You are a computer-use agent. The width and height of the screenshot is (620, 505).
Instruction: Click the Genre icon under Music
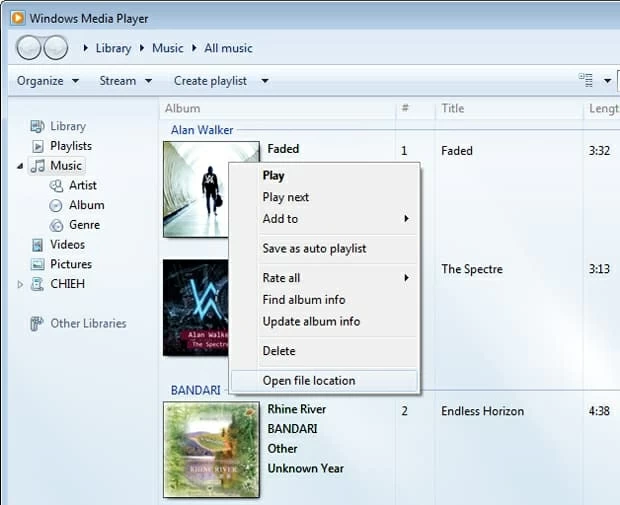[x=56, y=225]
